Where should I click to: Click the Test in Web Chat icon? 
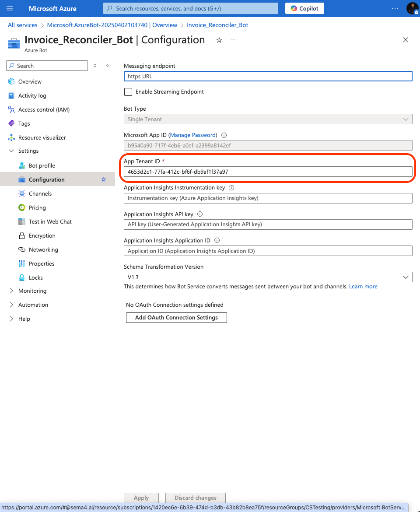point(22,222)
